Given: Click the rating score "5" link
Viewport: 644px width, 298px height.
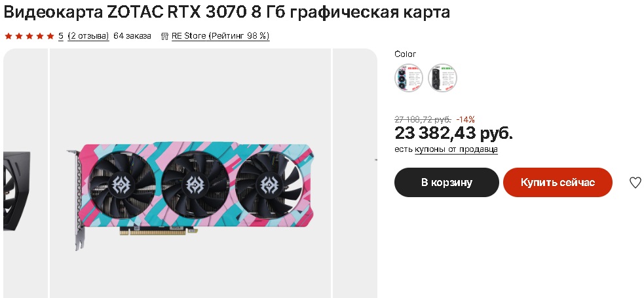Looking at the screenshot, I should [x=61, y=36].
